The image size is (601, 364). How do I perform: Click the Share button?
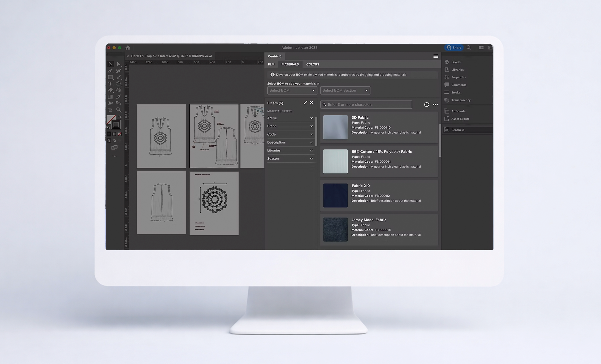tap(454, 48)
